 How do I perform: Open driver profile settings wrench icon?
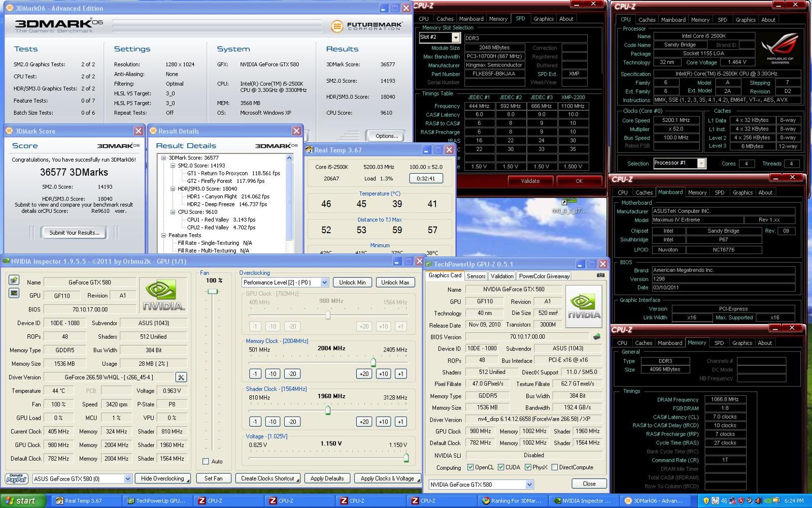coord(181,377)
